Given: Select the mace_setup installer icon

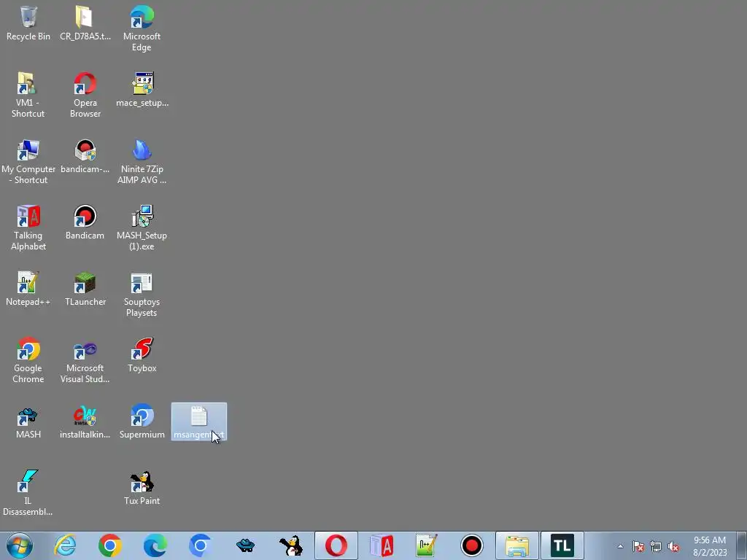Looking at the screenshot, I should coord(142,90).
